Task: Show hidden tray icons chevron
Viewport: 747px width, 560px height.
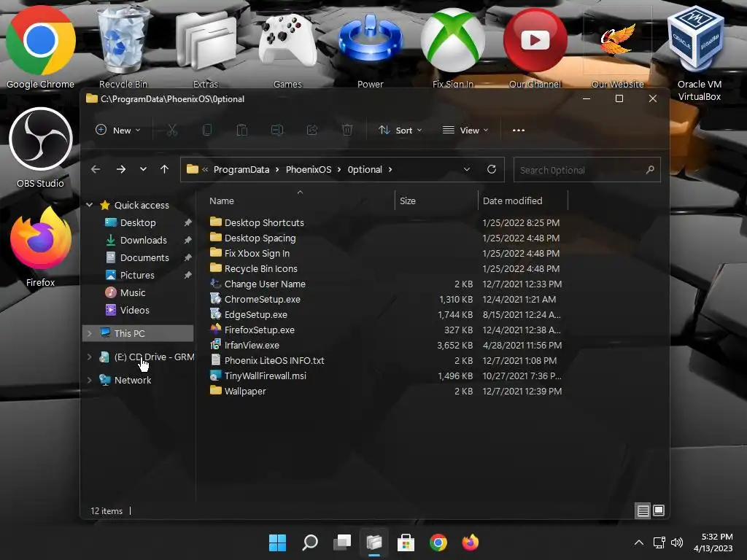Action: pos(639,542)
